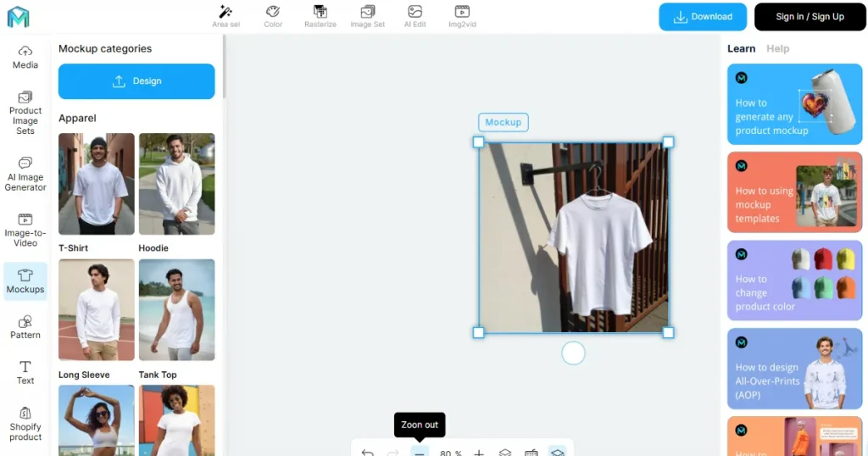Click the Download button
Screen dimensions: 868x456
point(703,17)
